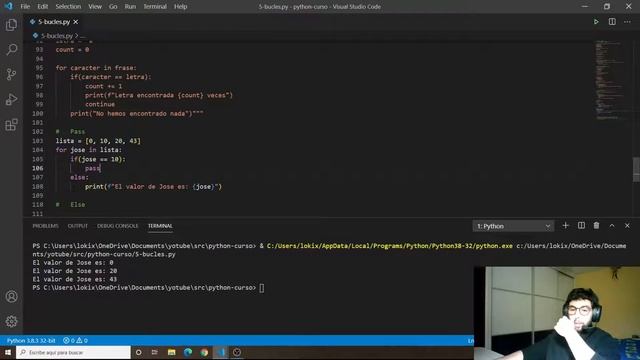Viewport: 640px width, 360px height.
Task: Open Google Chrome from the taskbar
Action: pos(204,352)
